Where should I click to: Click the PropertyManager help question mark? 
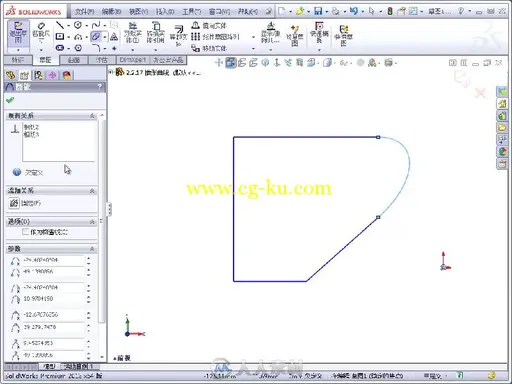pos(100,87)
